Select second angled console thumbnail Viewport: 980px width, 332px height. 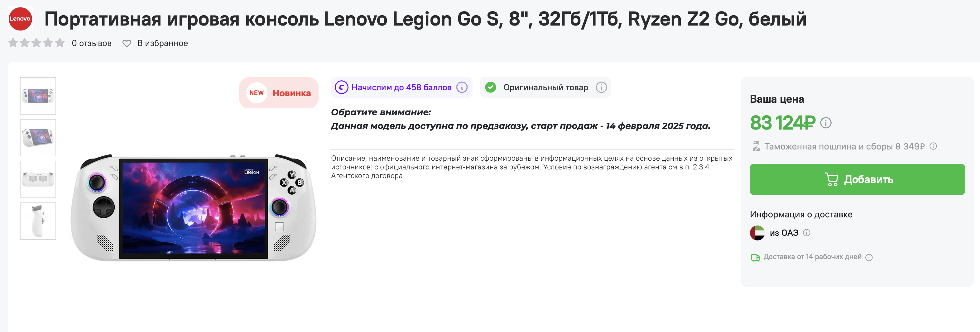pyautogui.click(x=38, y=138)
